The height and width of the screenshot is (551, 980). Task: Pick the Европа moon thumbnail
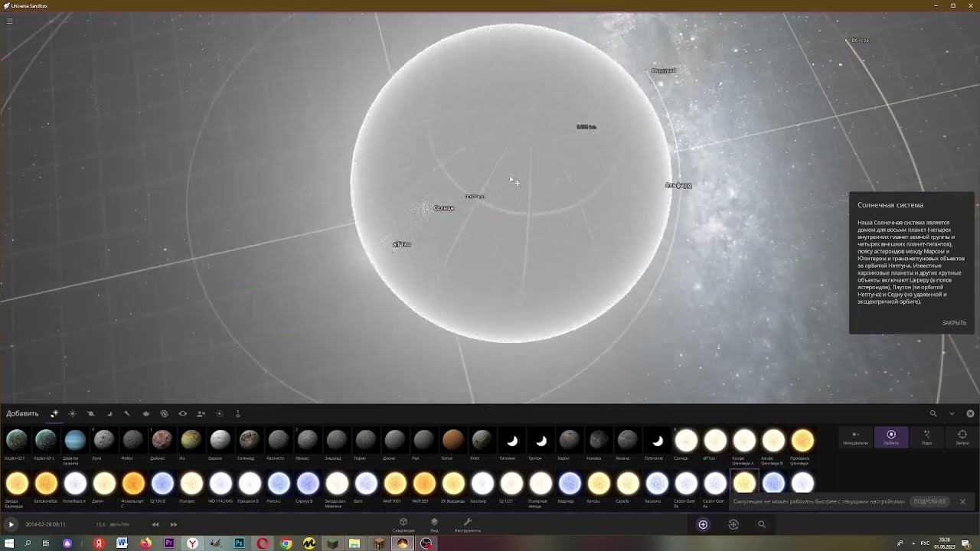tap(220, 440)
